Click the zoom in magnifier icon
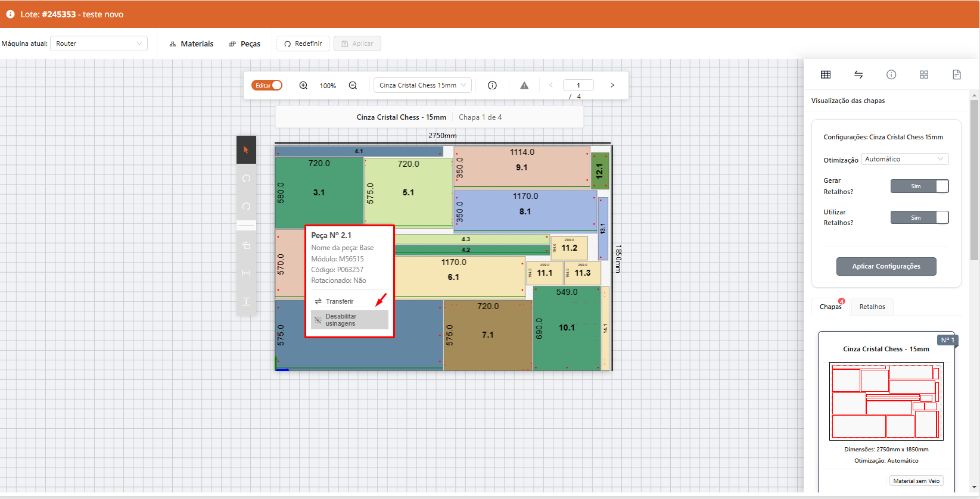The width and height of the screenshot is (980, 499). 303,85
